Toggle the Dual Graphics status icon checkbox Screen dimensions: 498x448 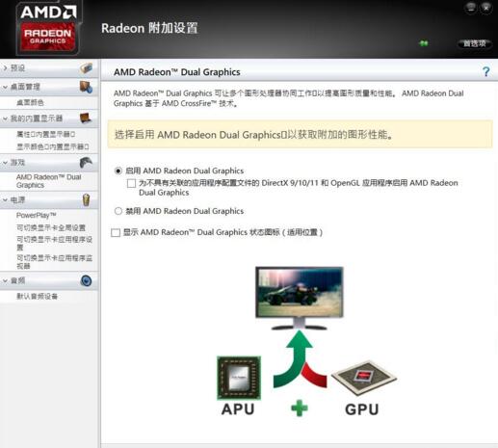coord(116,232)
